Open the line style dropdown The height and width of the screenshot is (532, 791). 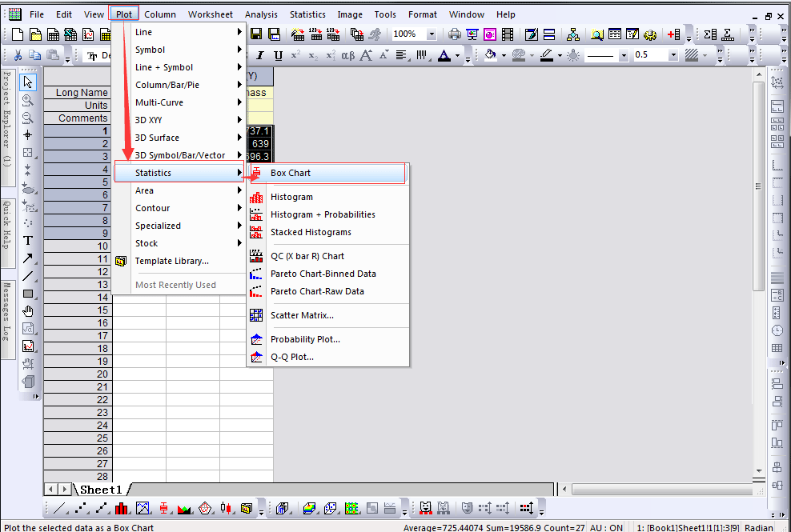coord(624,55)
